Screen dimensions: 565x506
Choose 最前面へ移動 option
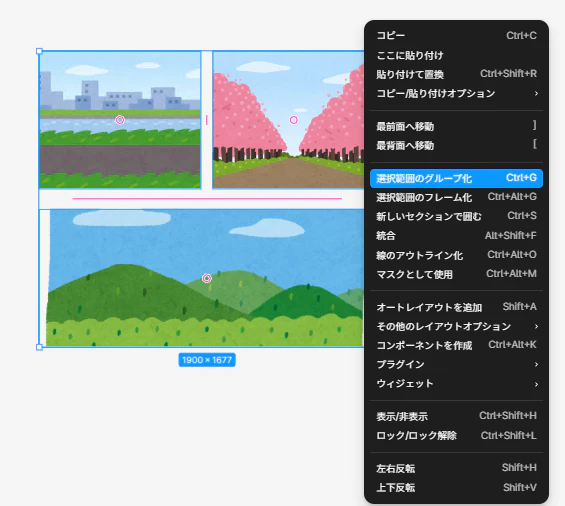coord(456,126)
